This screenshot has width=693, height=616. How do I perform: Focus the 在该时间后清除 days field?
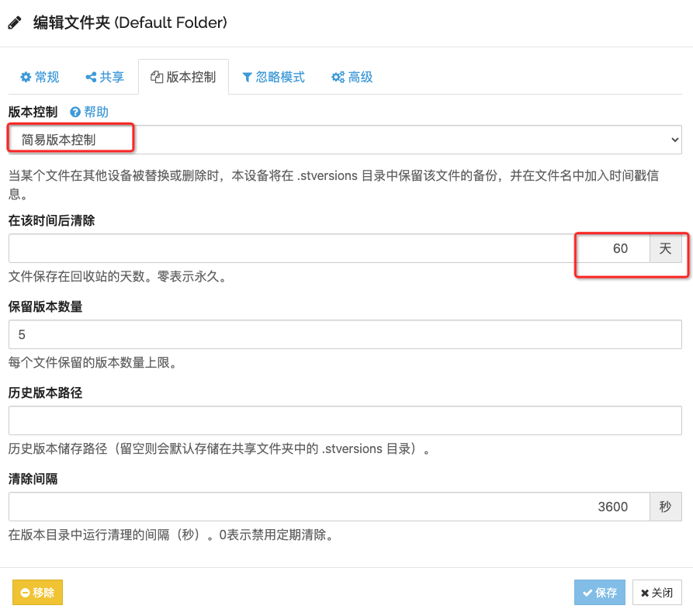click(329, 248)
